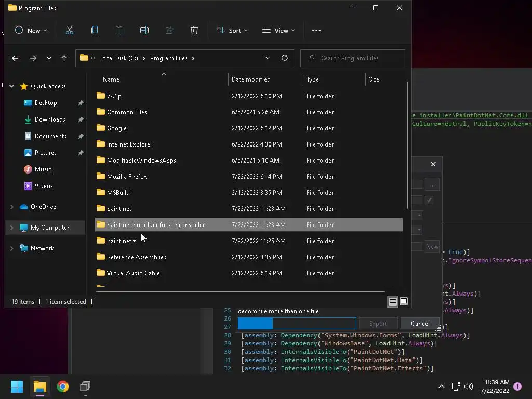Viewport: 532px width, 399px height.
Task: Go back with the left arrow
Action: point(15,58)
